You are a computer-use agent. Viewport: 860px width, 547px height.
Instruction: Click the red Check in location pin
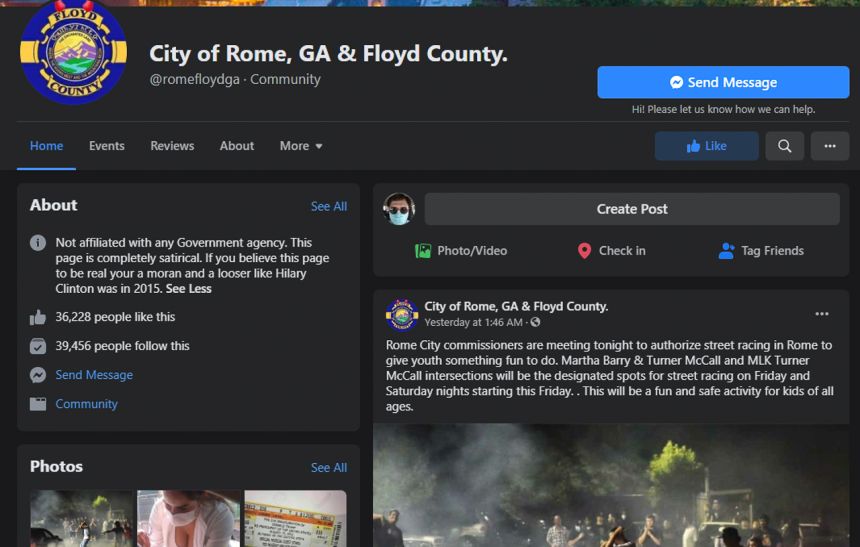pos(584,251)
